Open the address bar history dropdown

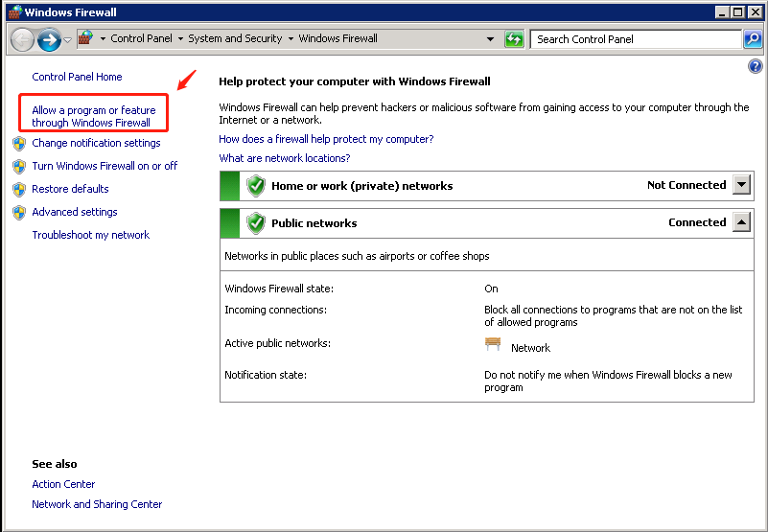click(x=490, y=38)
